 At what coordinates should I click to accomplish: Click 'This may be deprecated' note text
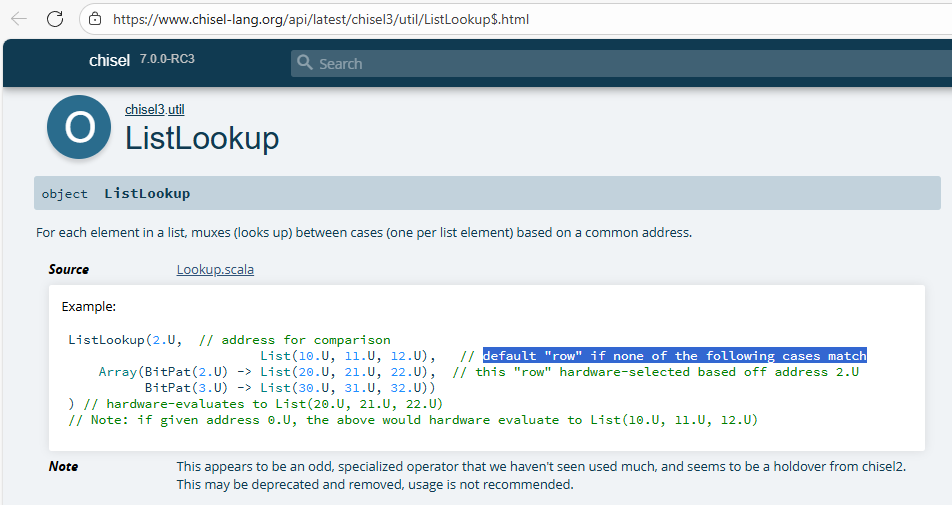point(375,484)
